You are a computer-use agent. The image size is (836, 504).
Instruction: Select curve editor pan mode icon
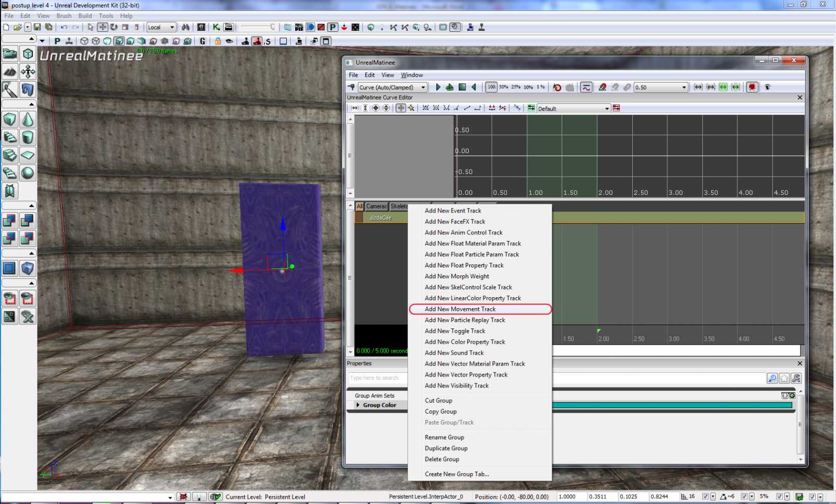tap(401, 108)
